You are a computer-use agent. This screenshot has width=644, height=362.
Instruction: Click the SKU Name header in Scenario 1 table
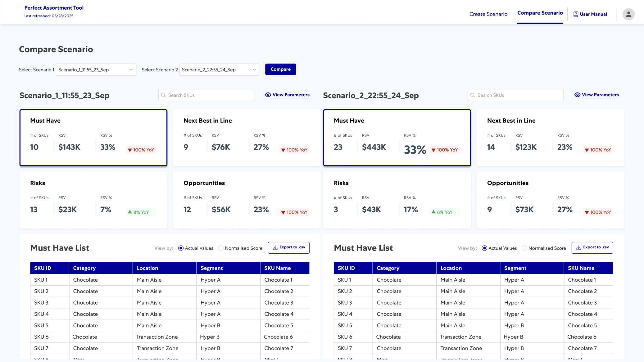point(285,268)
